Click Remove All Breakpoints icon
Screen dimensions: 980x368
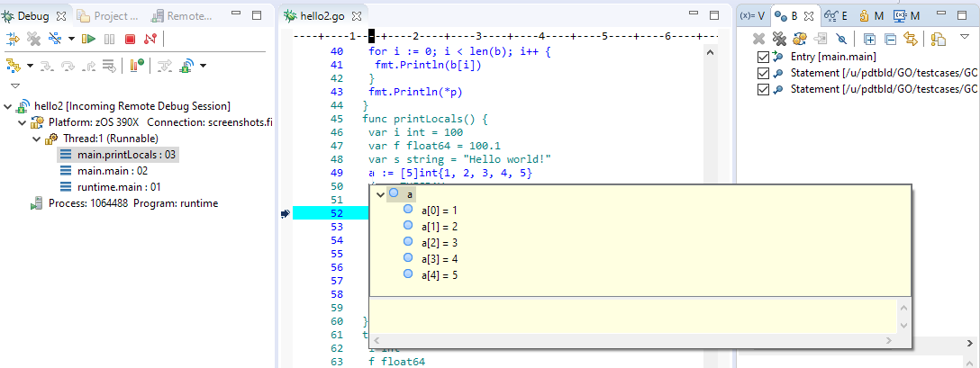[x=779, y=39]
